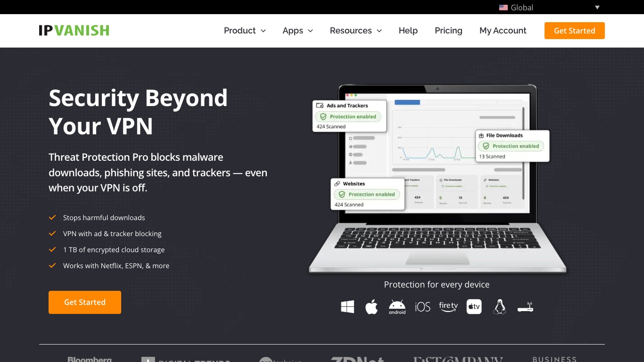This screenshot has height=362, width=644.
Task: Choose the iOS platform icon
Action: point(422,307)
